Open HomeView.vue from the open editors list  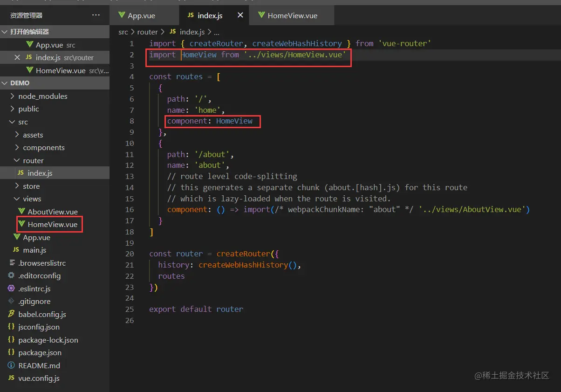pos(55,70)
